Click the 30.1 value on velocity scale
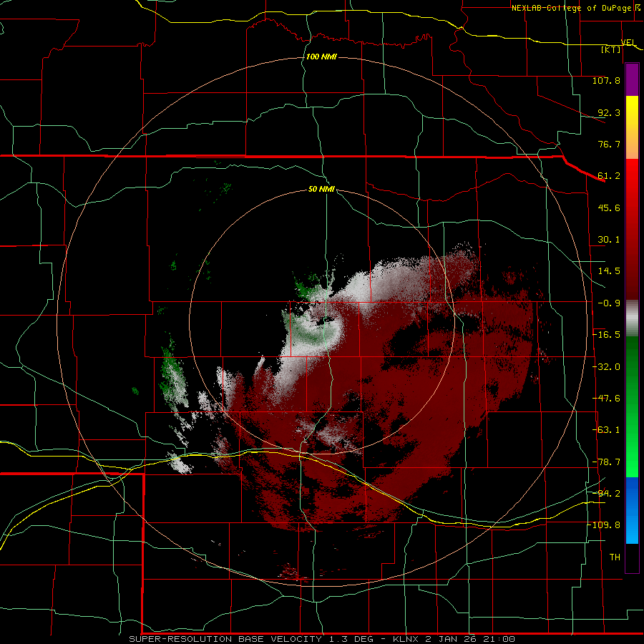Viewport: 644px width, 644px height. tap(609, 240)
